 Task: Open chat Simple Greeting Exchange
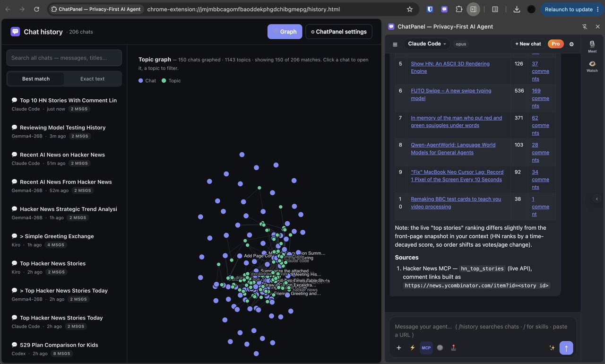coord(64,240)
